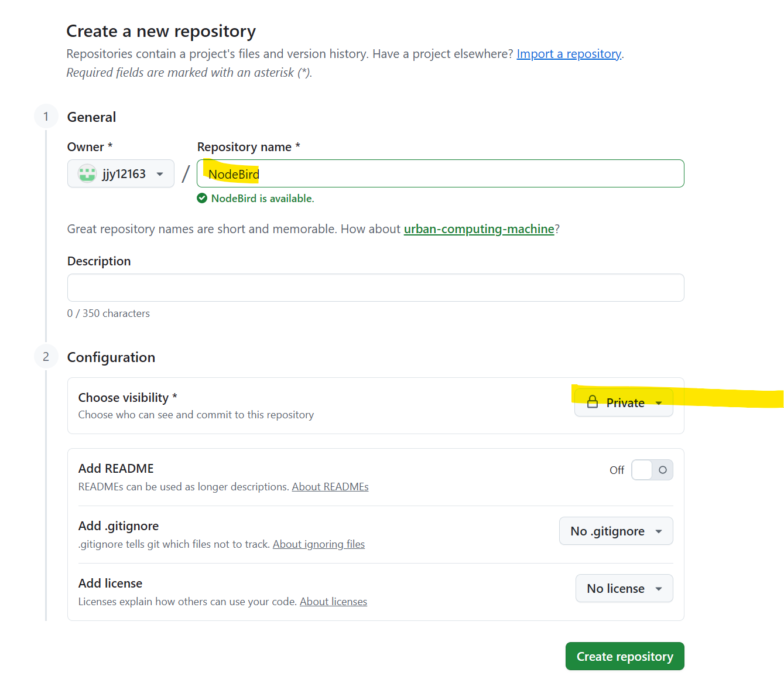Click the jjy12163 owner avatar icon

coord(87,174)
